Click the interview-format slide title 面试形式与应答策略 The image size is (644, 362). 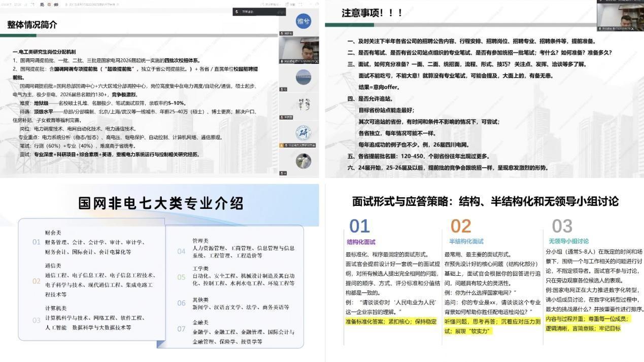(x=485, y=201)
